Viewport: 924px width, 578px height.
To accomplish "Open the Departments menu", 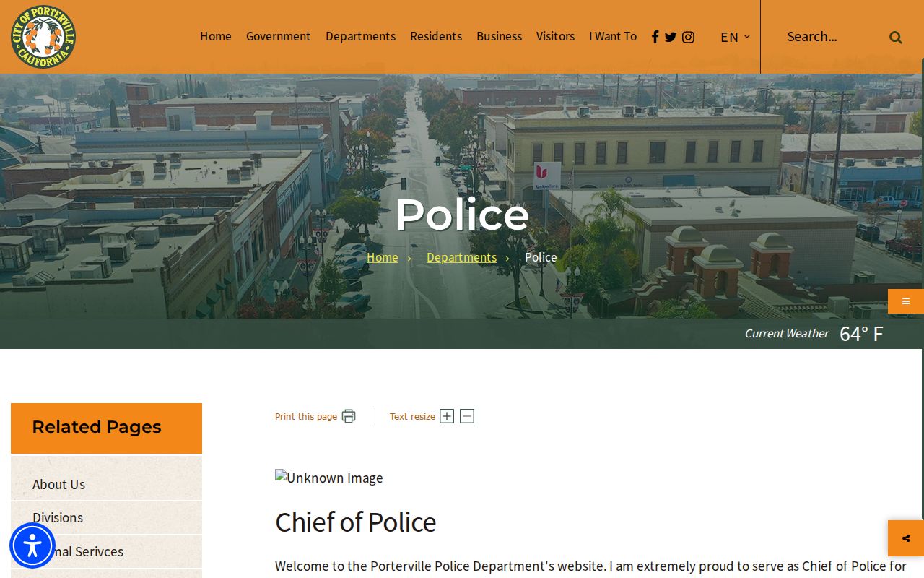I will click(x=360, y=36).
